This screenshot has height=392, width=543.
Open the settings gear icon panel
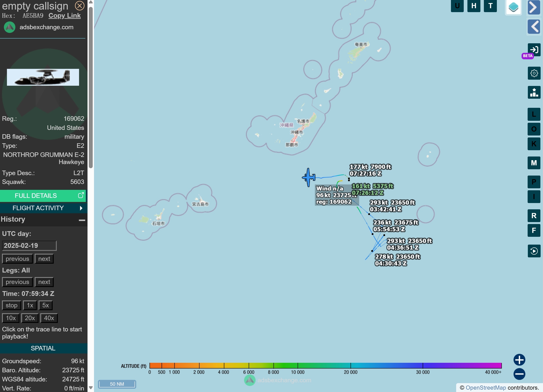534,73
